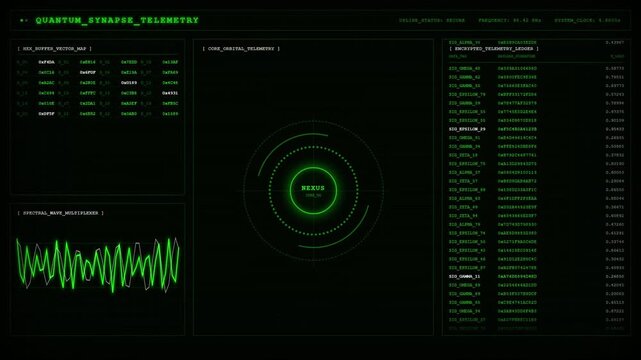Select the HEX_BUFFER_VECTOR_MAP panel title
641x360 pixels.
point(54,49)
